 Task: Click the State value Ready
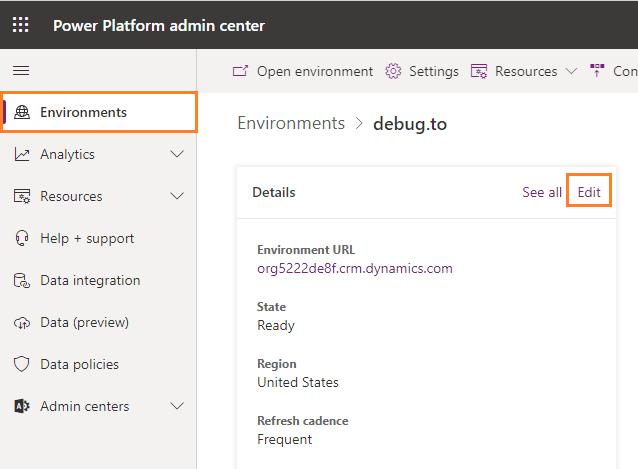[x=276, y=325]
